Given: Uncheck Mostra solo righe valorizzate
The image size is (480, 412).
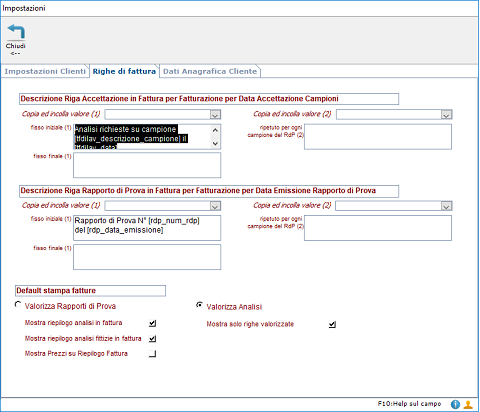Looking at the screenshot, I should coord(332,324).
